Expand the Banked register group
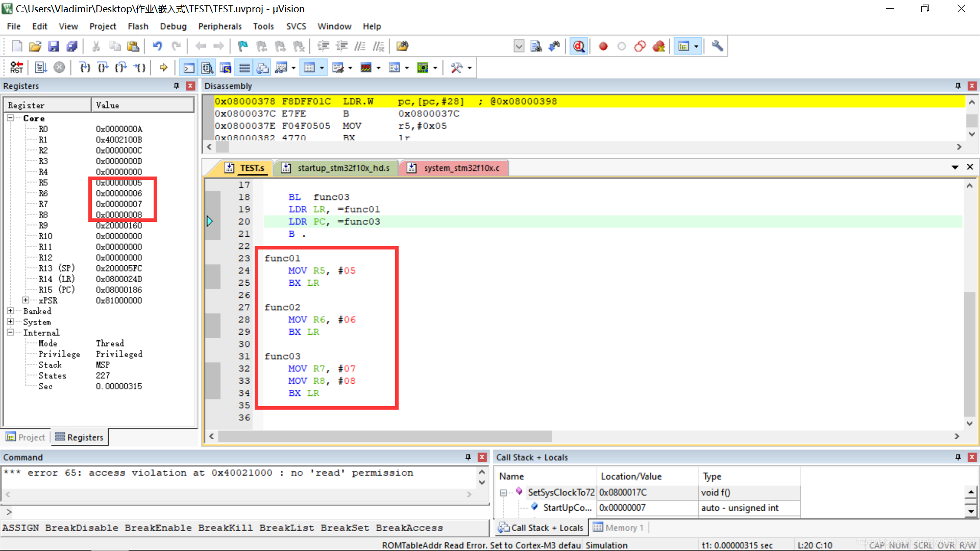This screenshot has width=980, height=551. (x=10, y=311)
